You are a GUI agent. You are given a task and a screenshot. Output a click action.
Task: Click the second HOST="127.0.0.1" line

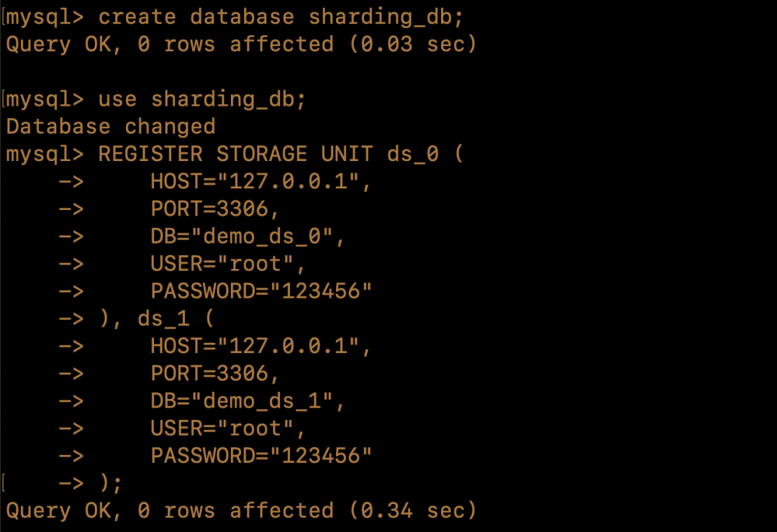(260, 347)
